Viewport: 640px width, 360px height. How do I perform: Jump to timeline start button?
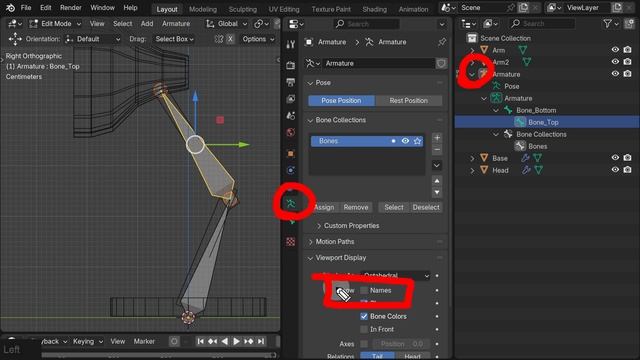coord(200,341)
